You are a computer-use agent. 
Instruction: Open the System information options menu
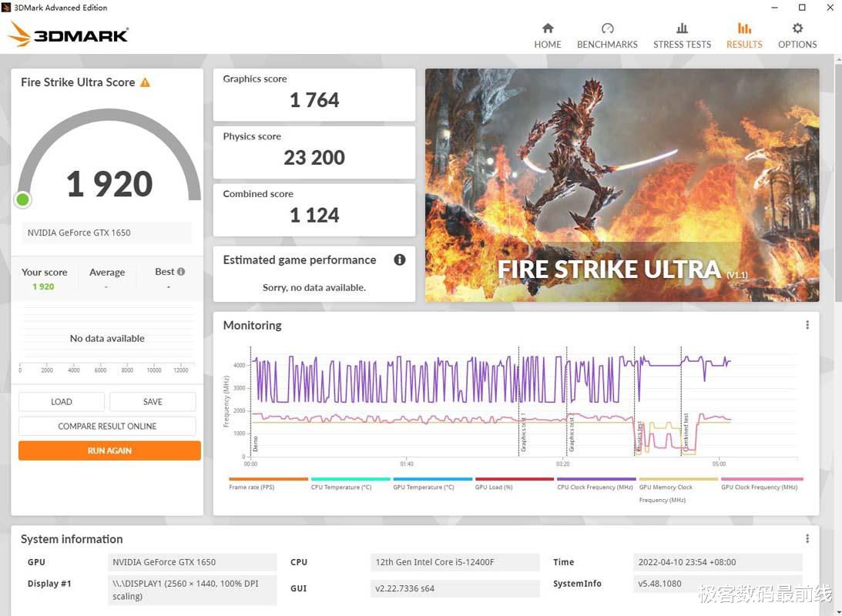click(x=807, y=539)
